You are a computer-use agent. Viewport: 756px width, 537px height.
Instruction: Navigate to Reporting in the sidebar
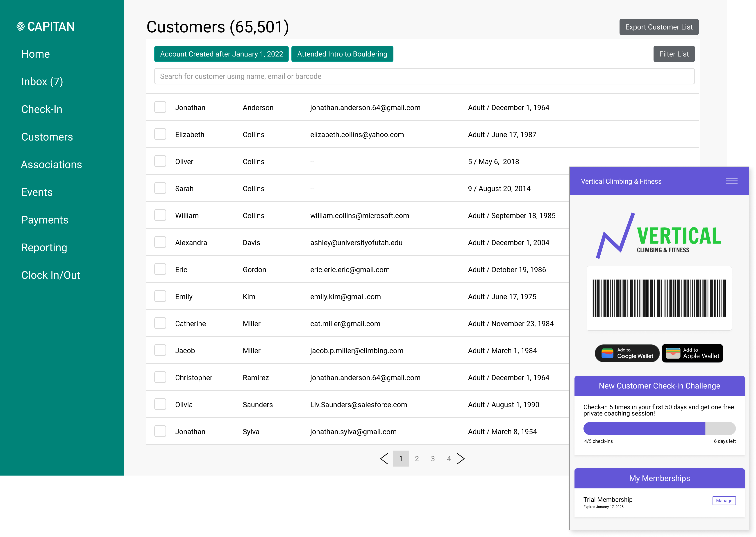click(x=44, y=248)
